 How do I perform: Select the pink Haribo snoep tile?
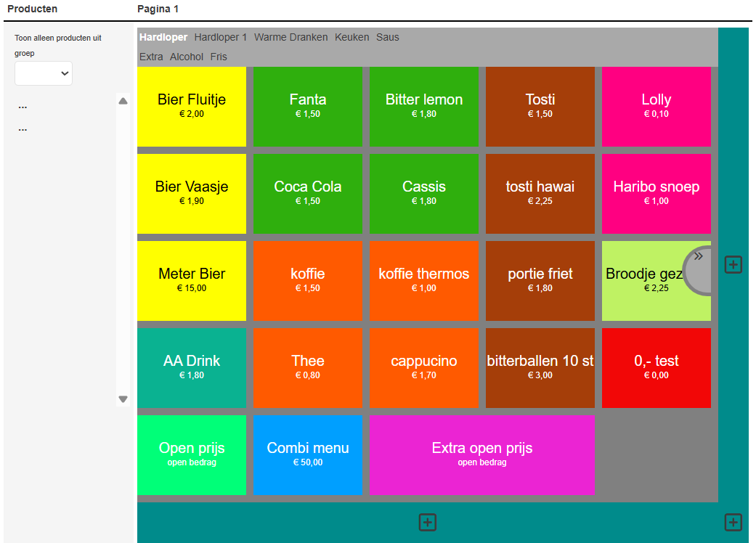[656, 193]
